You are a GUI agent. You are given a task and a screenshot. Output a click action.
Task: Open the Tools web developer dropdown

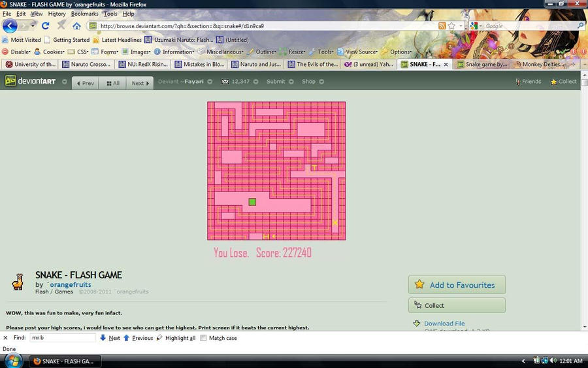(x=321, y=52)
